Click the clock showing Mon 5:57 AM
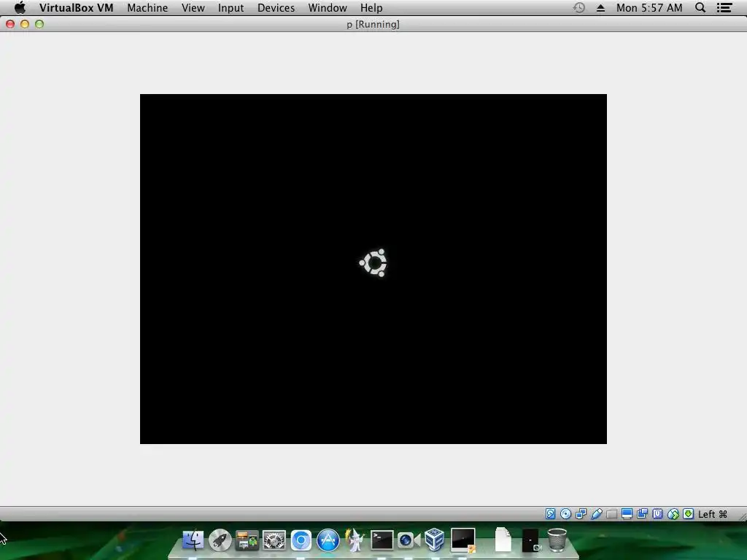 point(649,7)
